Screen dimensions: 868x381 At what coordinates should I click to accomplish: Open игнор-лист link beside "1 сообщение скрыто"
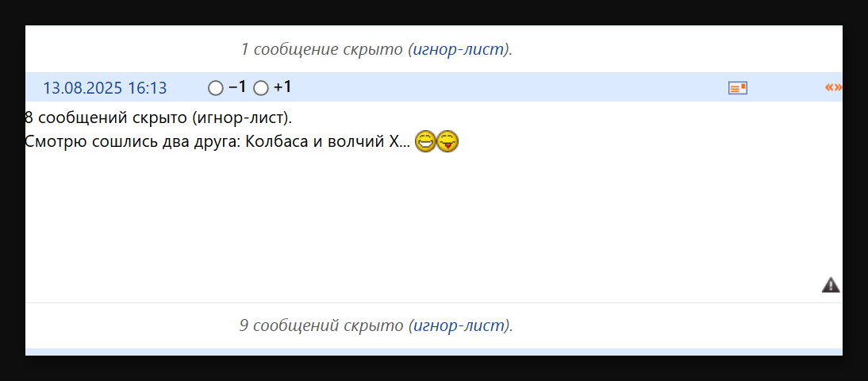coord(459,49)
